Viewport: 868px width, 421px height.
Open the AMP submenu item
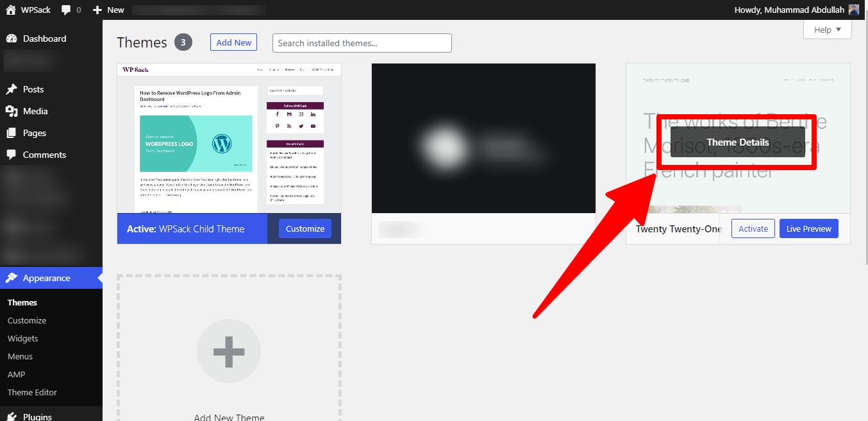17,374
